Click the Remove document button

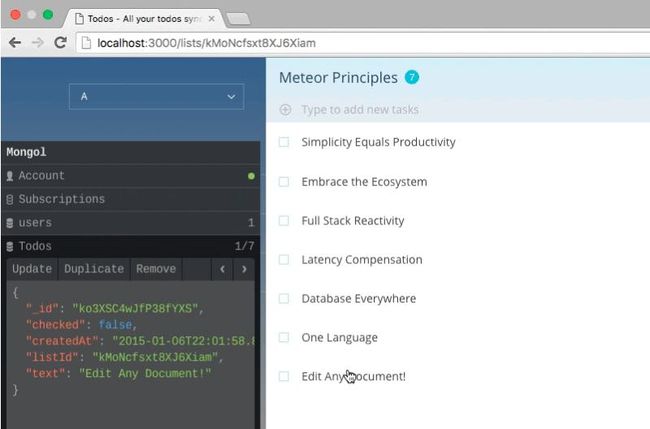point(156,269)
